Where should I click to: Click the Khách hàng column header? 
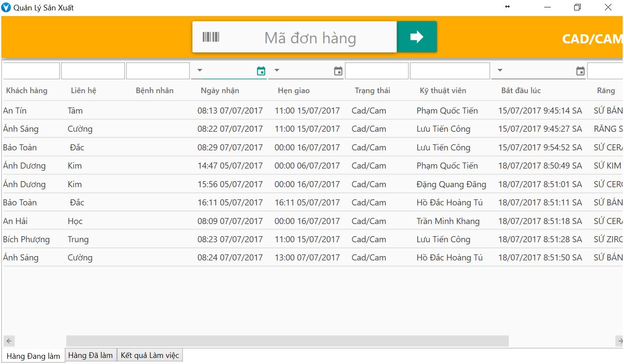click(26, 91)
